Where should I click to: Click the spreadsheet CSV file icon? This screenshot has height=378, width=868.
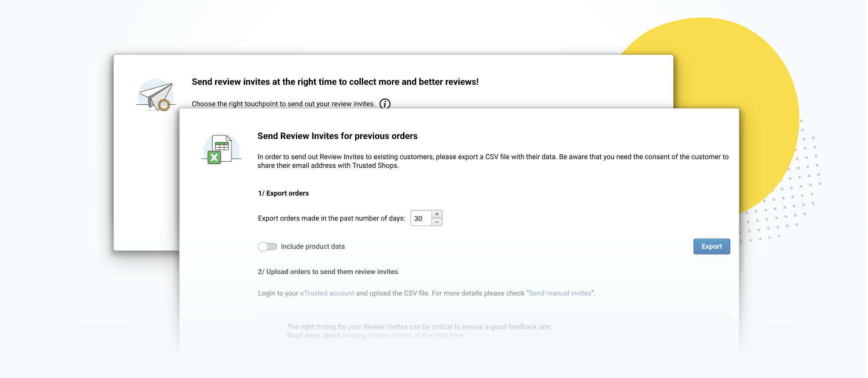(222, 149)
